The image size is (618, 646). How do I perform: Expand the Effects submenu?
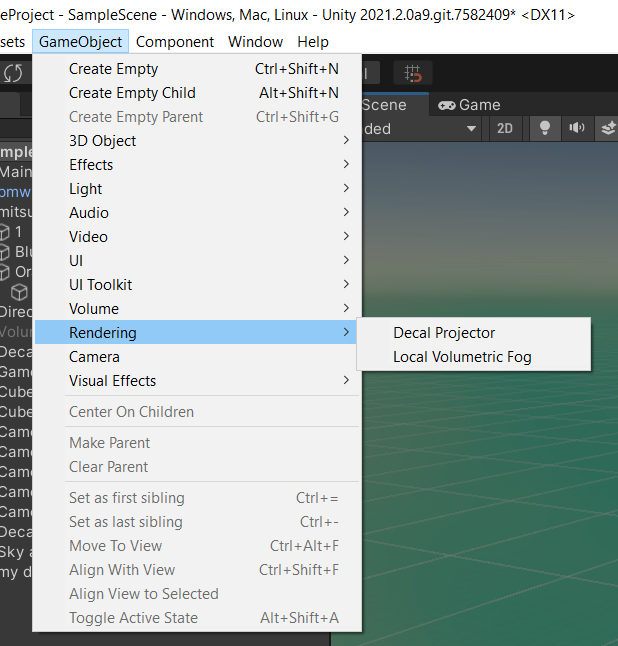197,165
